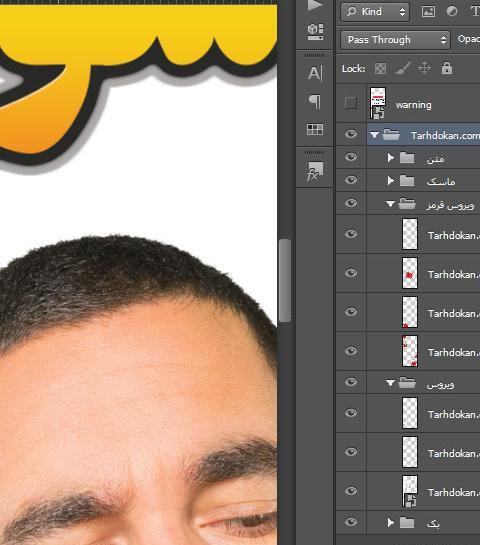Select thumbnail with red spot at bottom-left
The height and width of the screenshot is (545, 480).
(x=410, y=312)
